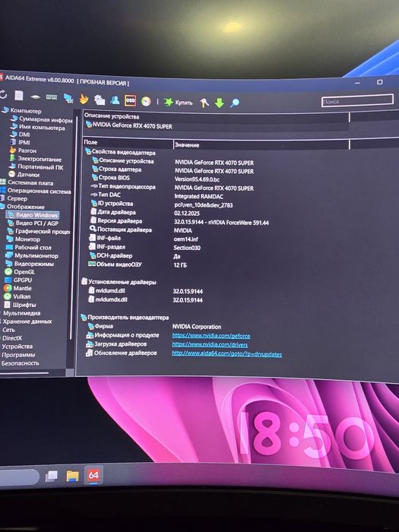Viewport: 399px width, 532px height.
Task: Click the AIDA64 taskbar icon
Action: [93, 475]
